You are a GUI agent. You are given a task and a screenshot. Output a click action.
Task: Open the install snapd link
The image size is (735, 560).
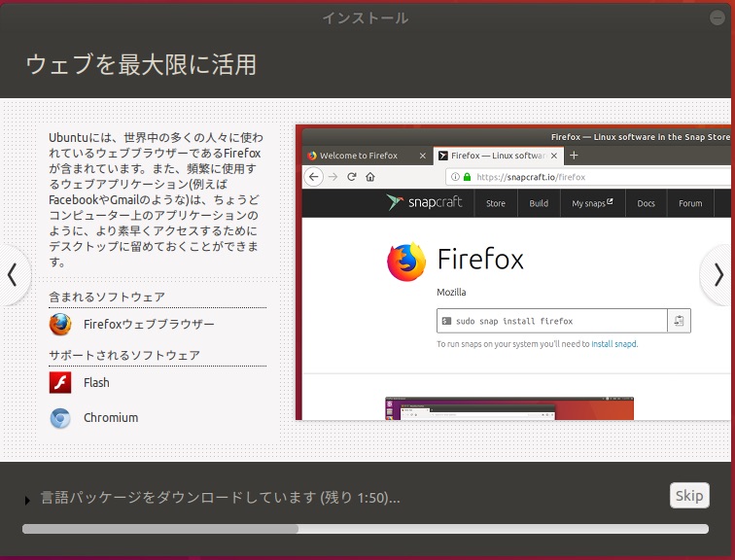point(614,344)
